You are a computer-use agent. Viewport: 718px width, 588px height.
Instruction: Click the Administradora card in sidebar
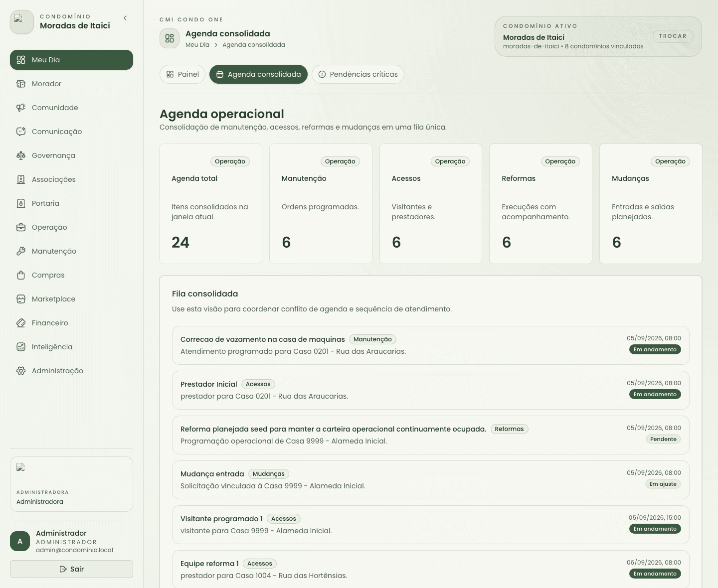[71, 484]
